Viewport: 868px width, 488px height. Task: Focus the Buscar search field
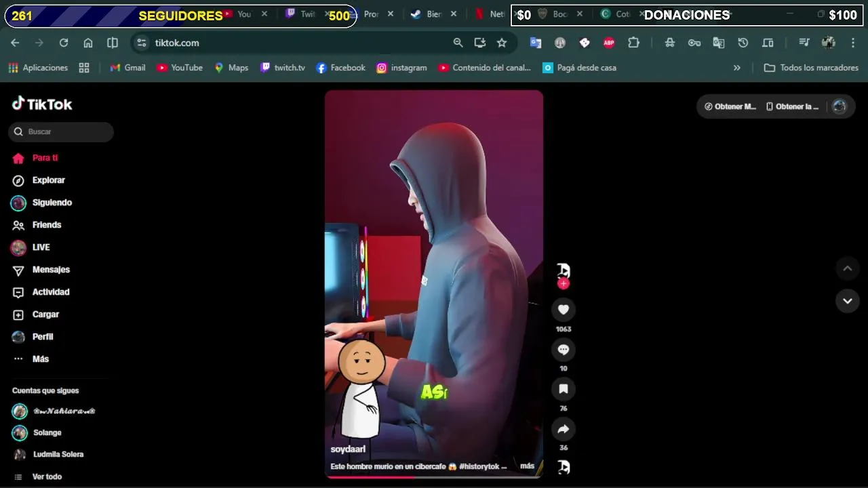click(x=61, y=131)
